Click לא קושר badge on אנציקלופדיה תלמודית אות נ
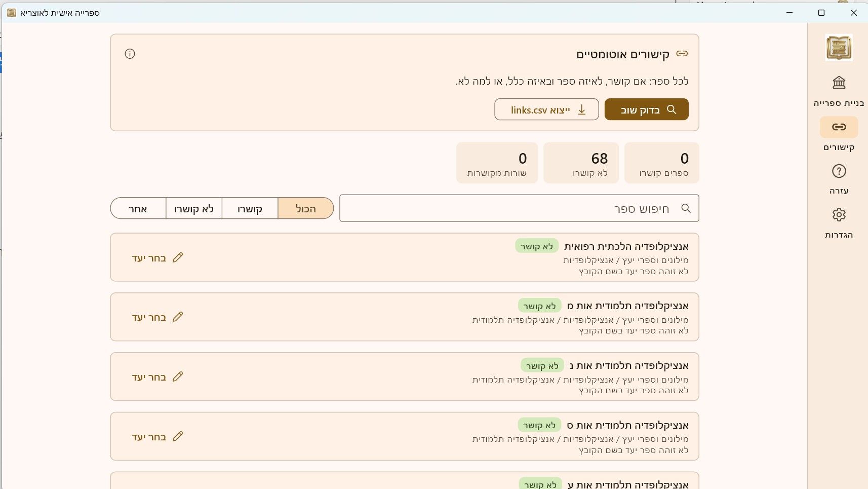 tap(542, 365)
